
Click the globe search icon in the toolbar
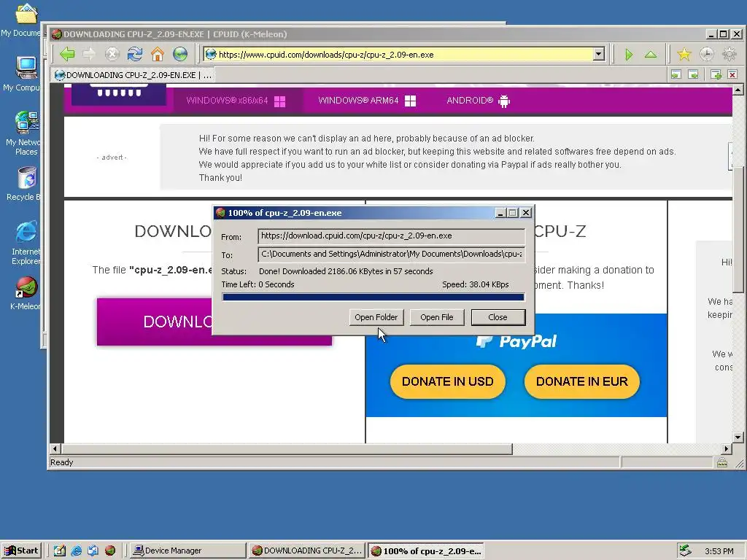click(x=180, y=54)
